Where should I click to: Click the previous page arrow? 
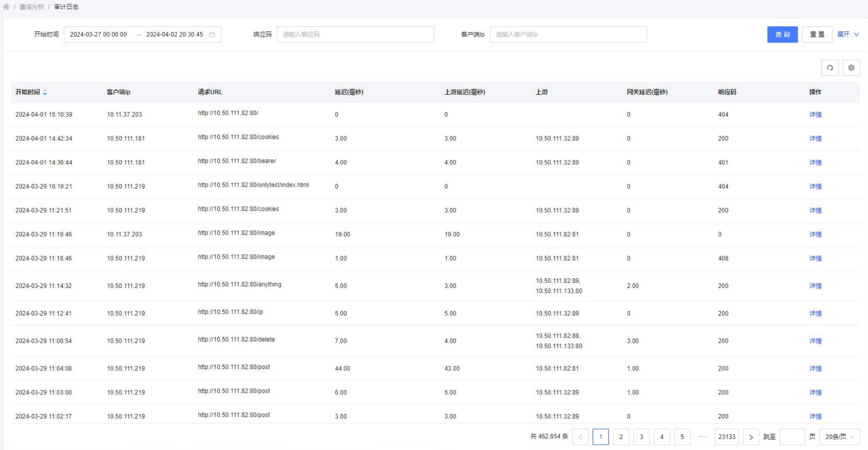point(580,437)
